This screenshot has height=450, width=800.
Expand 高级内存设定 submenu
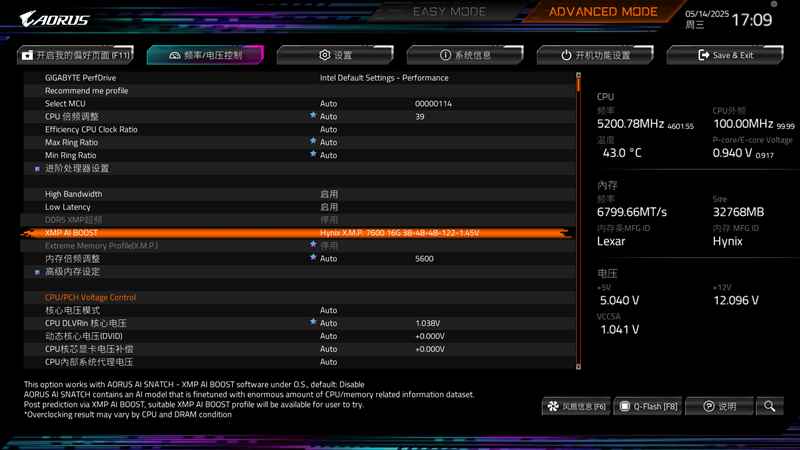(x=72, y=271)
